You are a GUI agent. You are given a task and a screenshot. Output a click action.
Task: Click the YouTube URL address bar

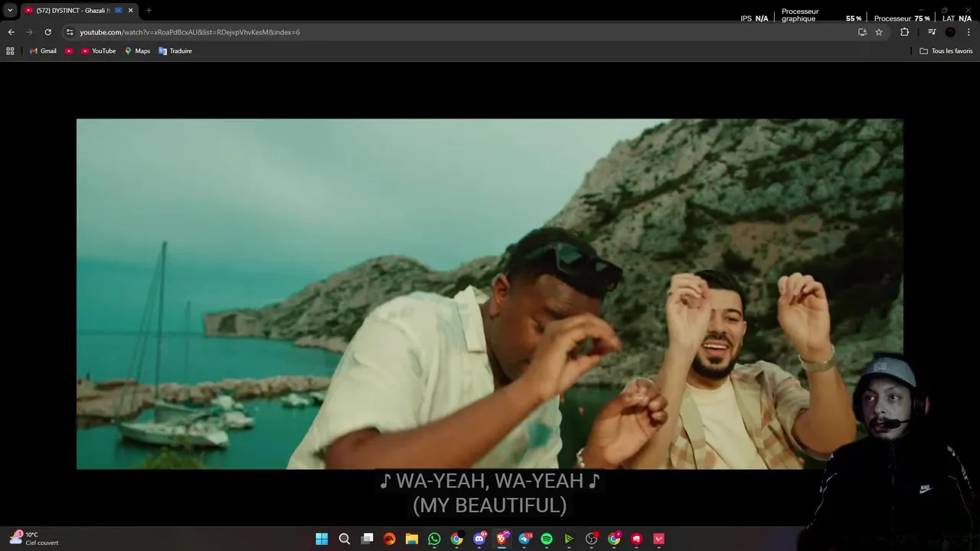pos(459,32)
